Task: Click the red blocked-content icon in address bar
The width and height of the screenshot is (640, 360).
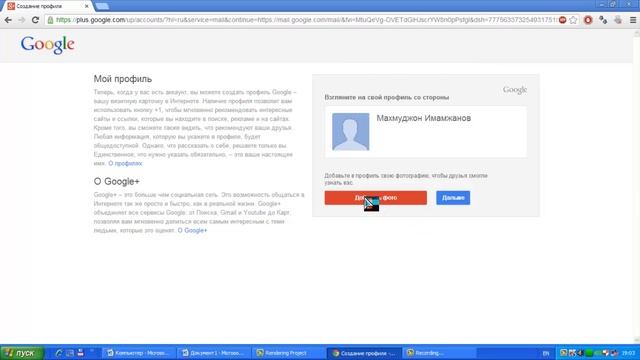Action: 562,20
